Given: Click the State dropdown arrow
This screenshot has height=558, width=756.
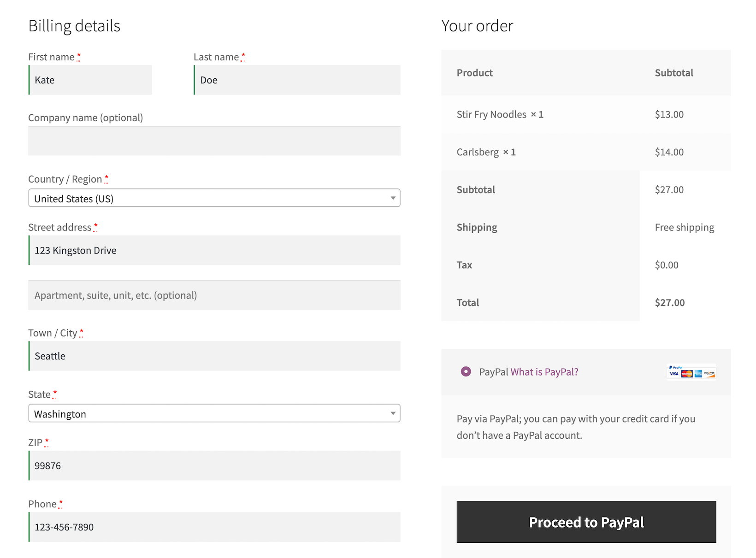Looking at the screenshot, I should pos(393,413).
